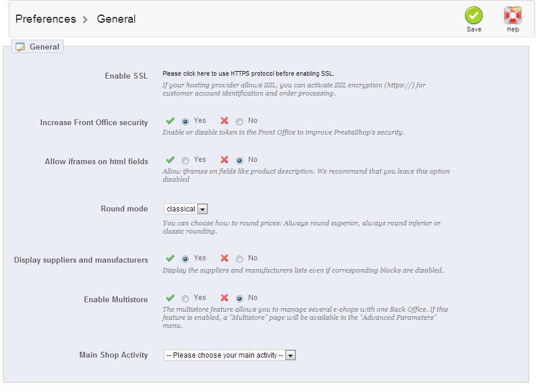The width and height of the screenshot is (542, 392).
Task: Click the green Save checkmark icon
Action: point(474,15)
